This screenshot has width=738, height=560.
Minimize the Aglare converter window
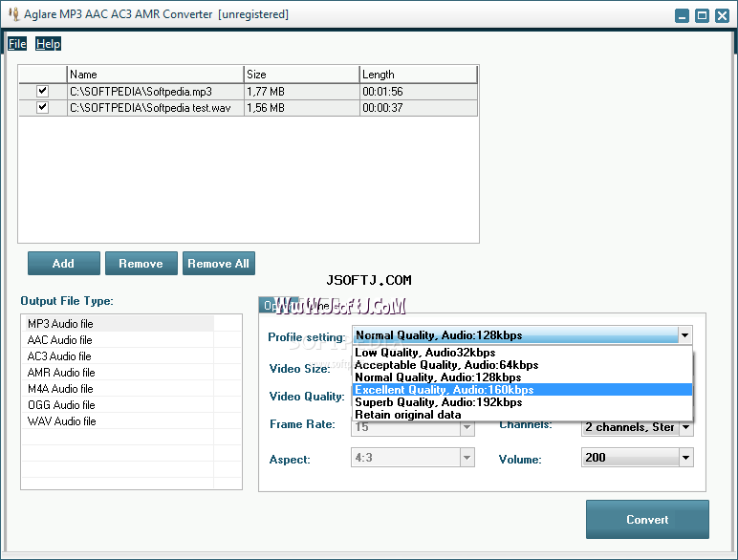click(x=682, y=15)
